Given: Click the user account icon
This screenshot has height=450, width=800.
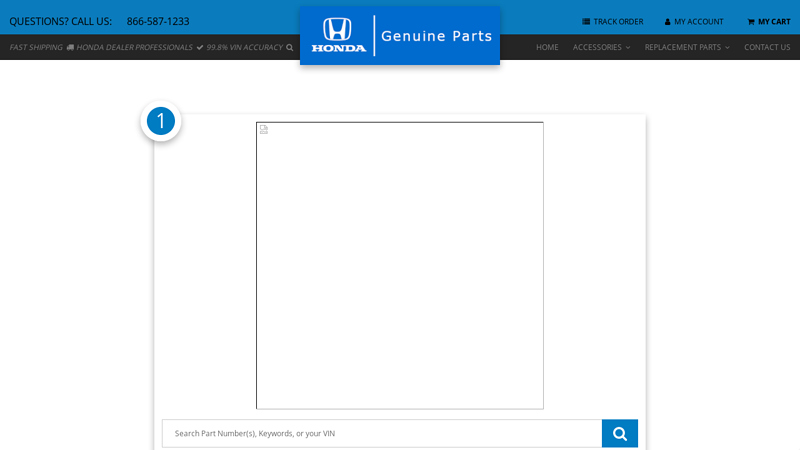Looking at the screenshot, I should 667,21.
